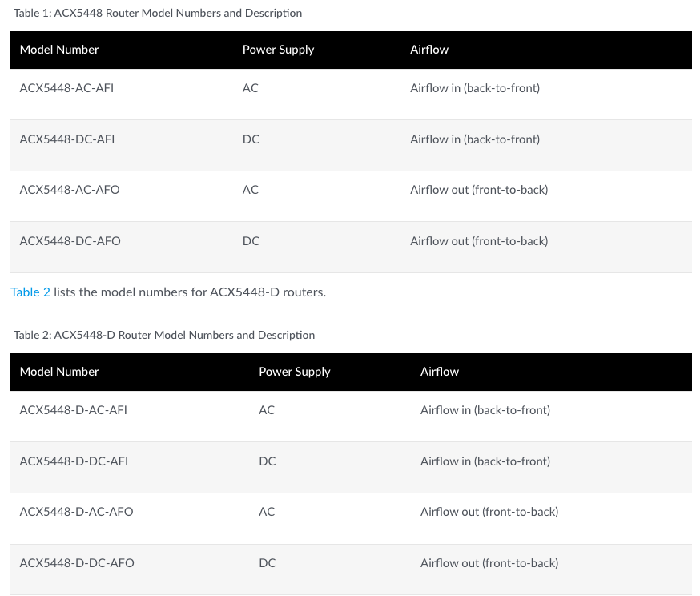Select the ACX5448-AC-AFI model number cell
This screenshot has width=700, height=596.
(66, 88)
